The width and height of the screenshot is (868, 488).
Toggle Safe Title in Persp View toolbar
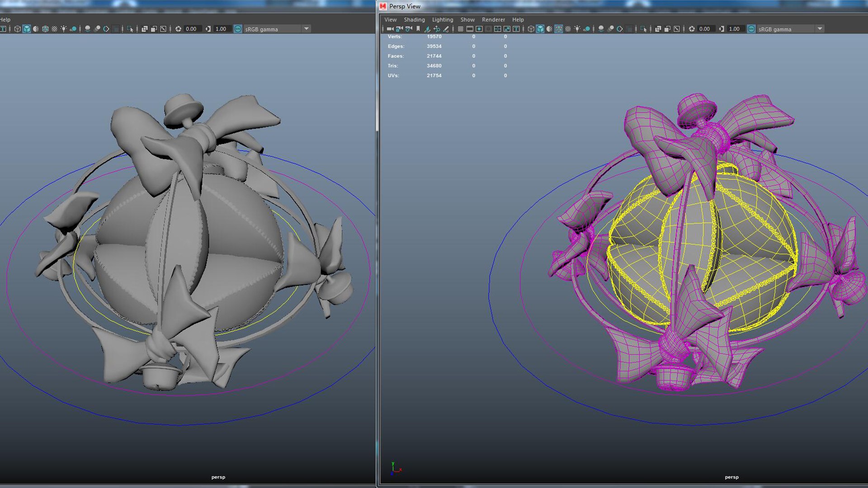click(516, 29)
